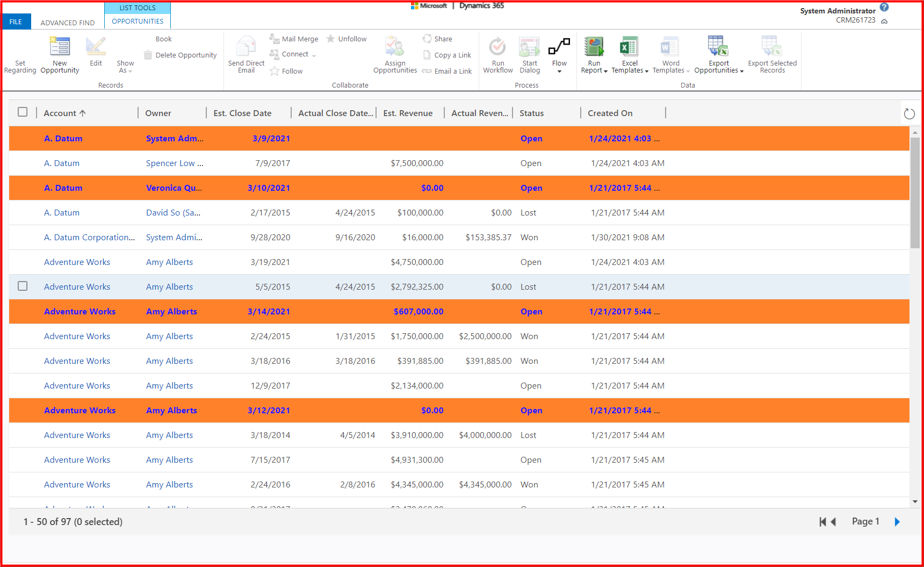Check the select-all rows checkbox
Screen dimensions: 924x567
[x=23, y=112]
